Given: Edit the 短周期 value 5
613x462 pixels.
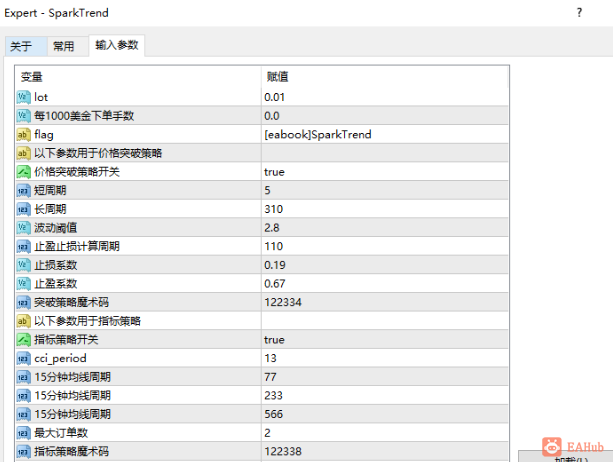Looking at the screenshot, I should 385,190.
